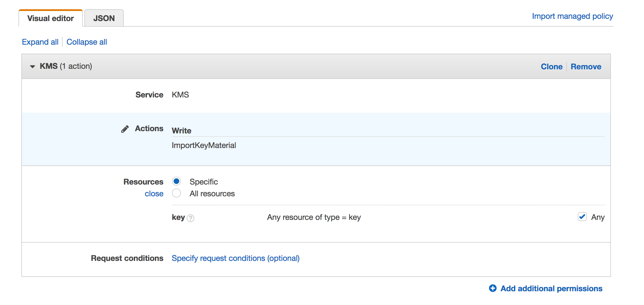Clone the KMS permission block
644x305 pixels.
pyautogui.click(x=551, y=67)
